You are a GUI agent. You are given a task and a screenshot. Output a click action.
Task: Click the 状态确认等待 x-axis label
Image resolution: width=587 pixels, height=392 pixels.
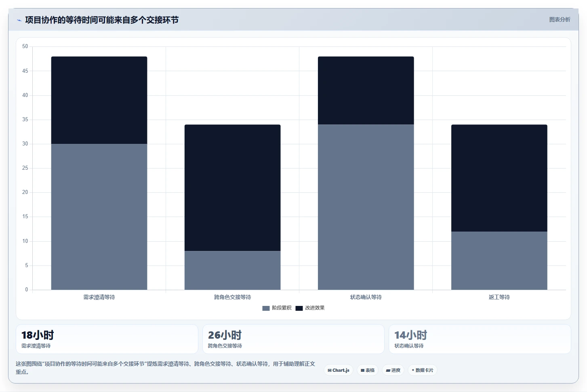click(x=366, y=297)
